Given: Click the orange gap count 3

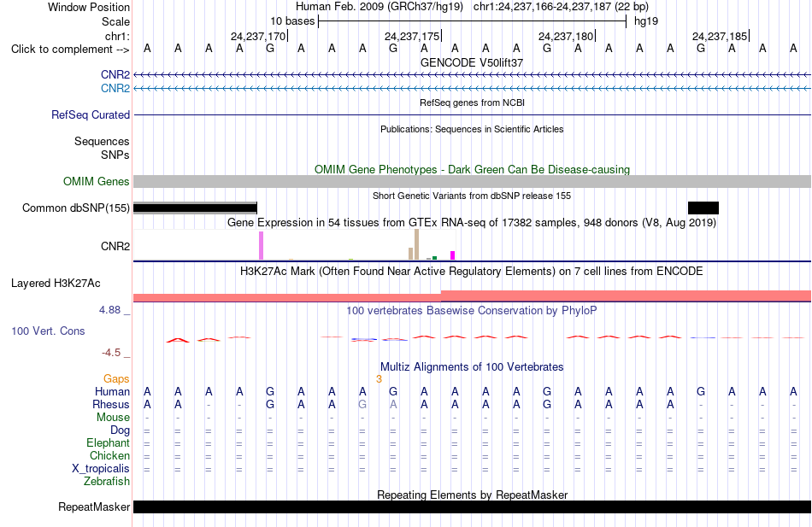Looking at the screenshot, I should pyautogui.click(x=379, y=379).
